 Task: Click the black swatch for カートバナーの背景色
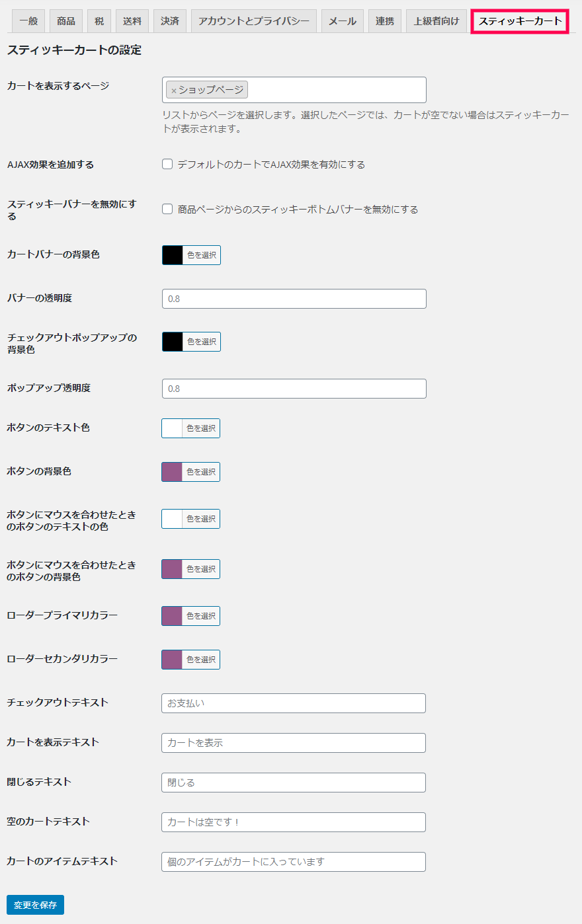(173, 255)
